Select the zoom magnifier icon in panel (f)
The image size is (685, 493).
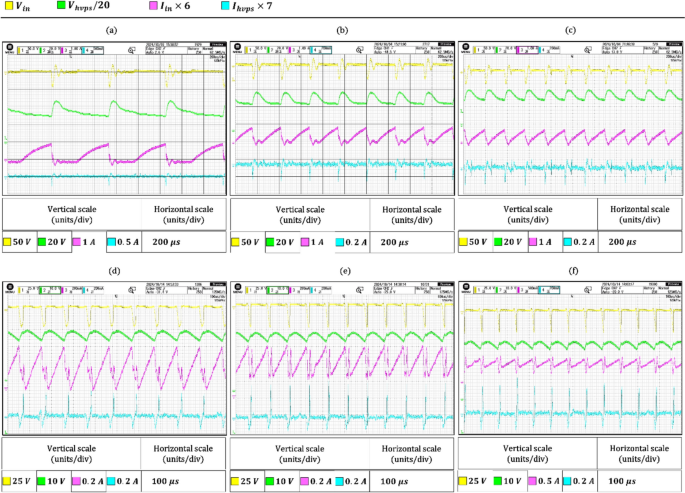click(x=587, y=290)
